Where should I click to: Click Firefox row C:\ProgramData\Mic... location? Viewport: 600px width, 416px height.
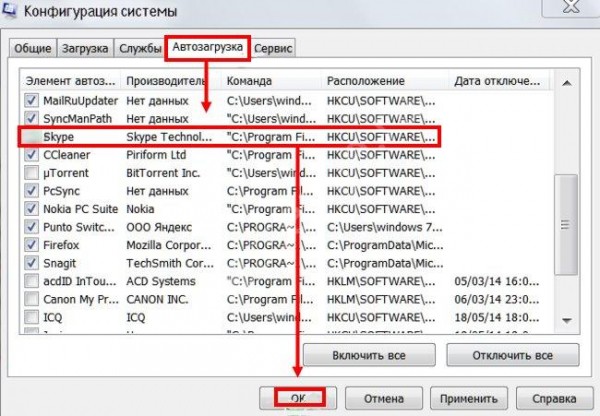385,245
